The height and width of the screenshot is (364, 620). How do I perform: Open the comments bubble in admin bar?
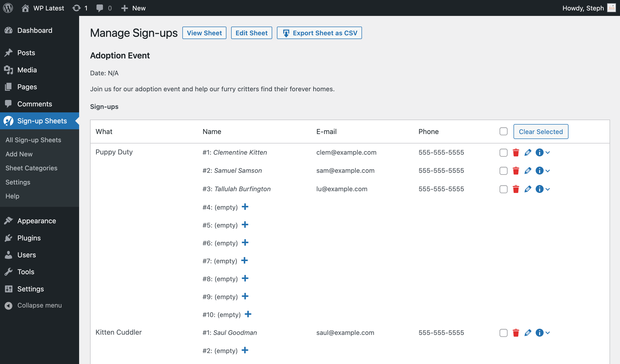click(x=104, y=8)
